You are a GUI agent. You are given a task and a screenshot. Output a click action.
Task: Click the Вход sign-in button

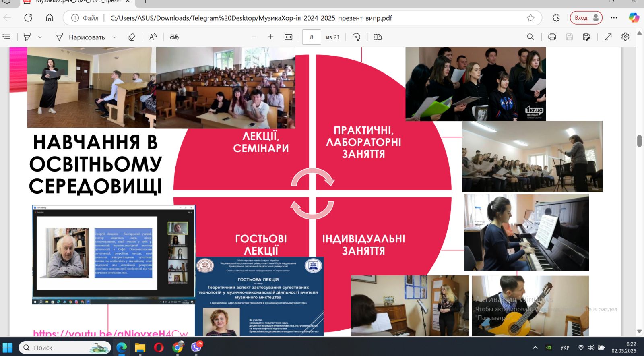[586, 18]
